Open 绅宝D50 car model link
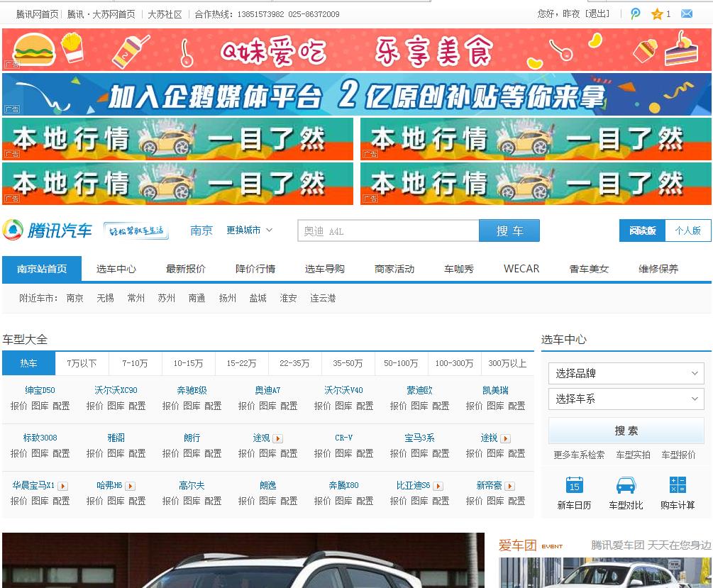 pyautogui.click(x=40, y=390)
